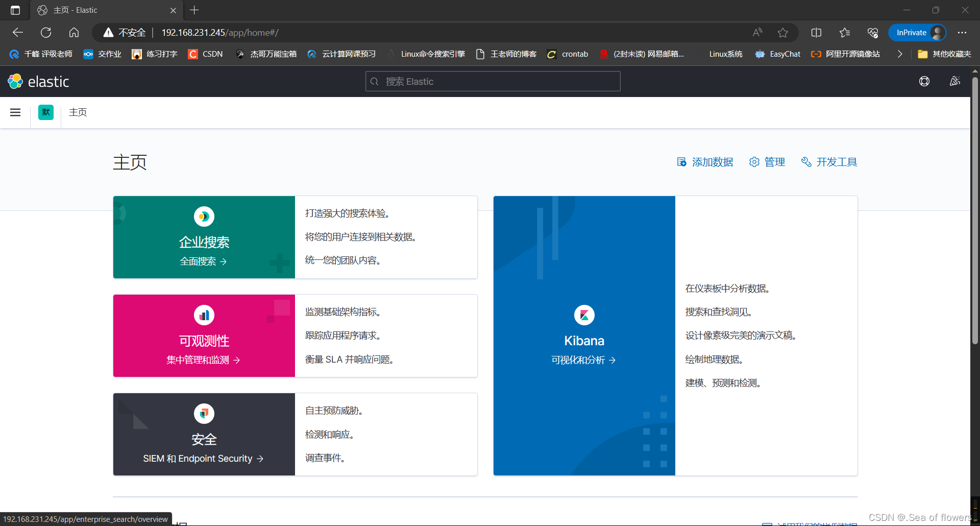
Task: Click the InPrivate profile button
Action: tap(917, 33)
